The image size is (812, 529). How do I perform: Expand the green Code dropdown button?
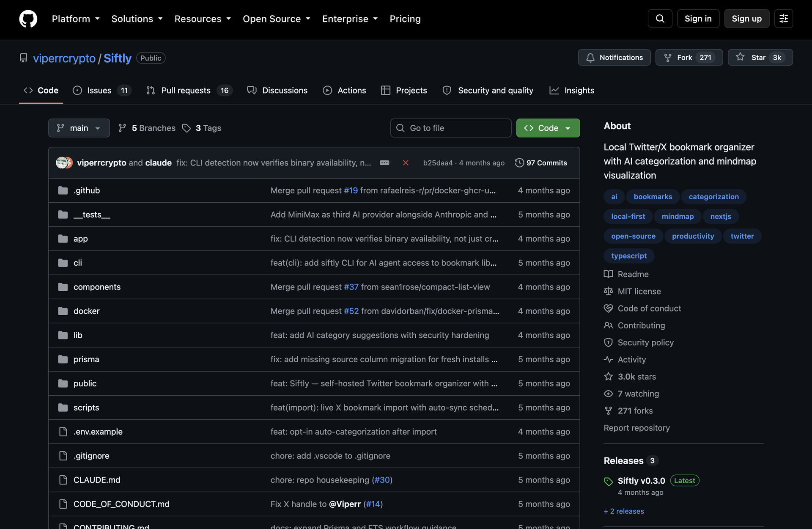[548, 128]
